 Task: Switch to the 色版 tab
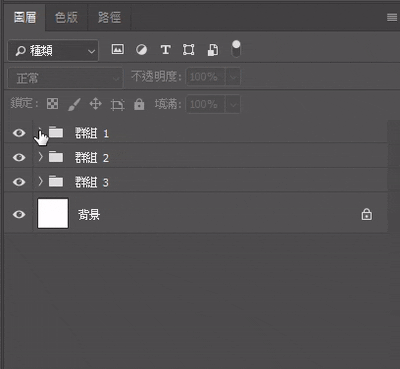point(66,17)
